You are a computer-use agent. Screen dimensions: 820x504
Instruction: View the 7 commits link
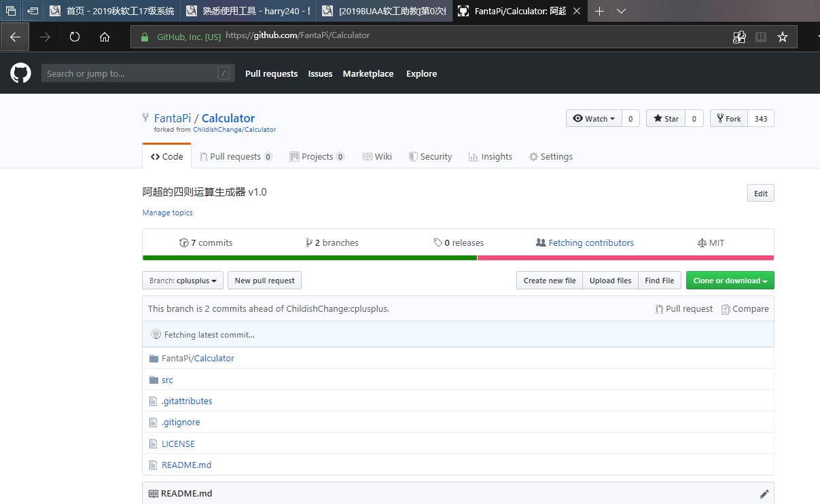pyautogui.click(x=206, y=242)
